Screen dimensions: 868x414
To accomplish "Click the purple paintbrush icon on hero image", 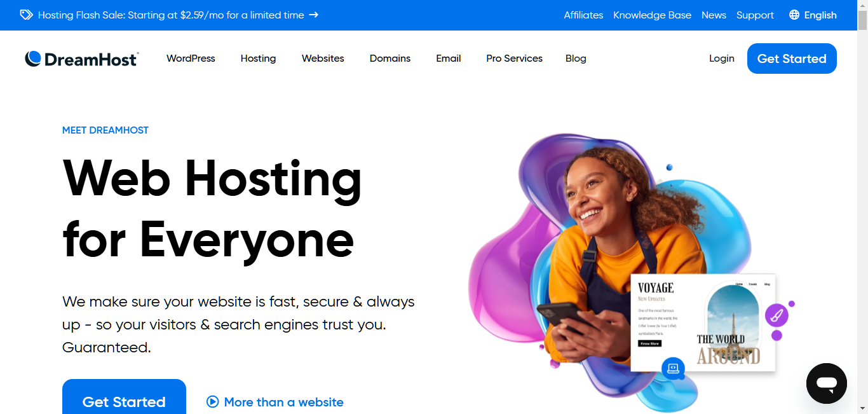I will pos(776,315).
